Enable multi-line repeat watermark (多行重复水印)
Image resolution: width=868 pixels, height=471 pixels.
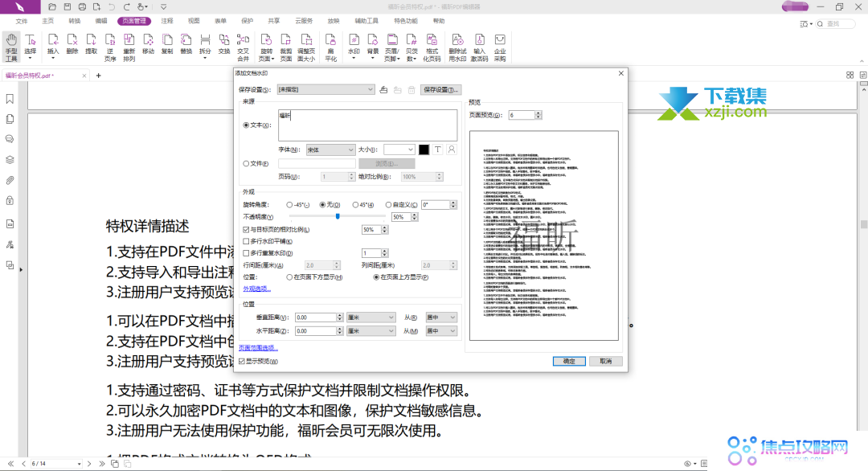coord(247,253)
